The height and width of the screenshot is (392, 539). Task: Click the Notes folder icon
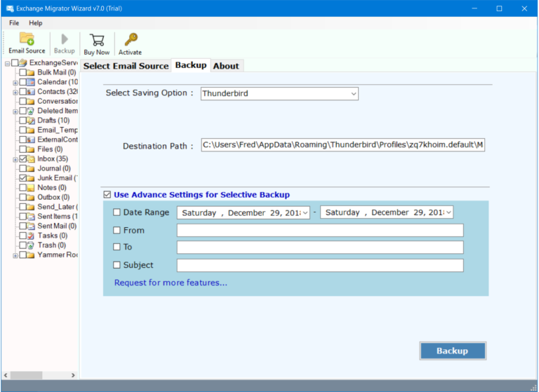click(31, 188)
